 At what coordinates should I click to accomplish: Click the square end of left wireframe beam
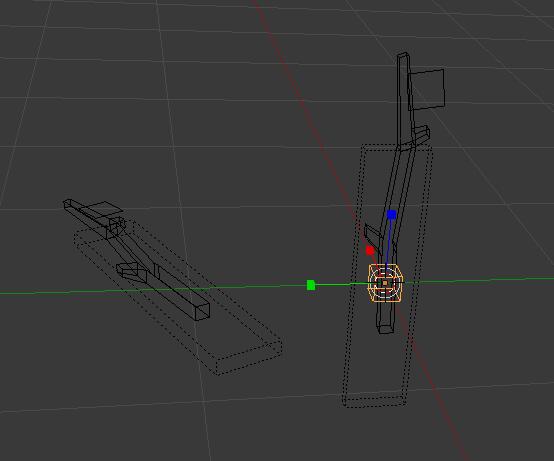pos(202,312)
